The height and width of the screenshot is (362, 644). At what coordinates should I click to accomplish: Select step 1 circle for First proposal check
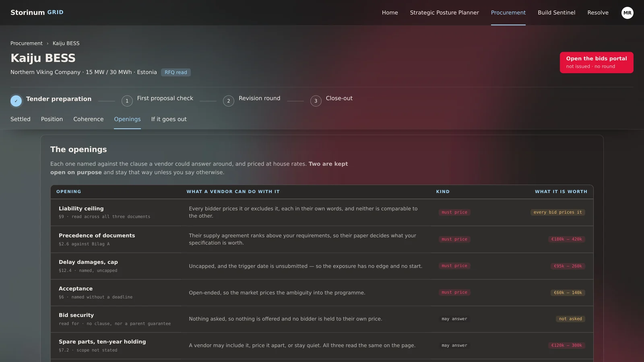click(127, 101)
